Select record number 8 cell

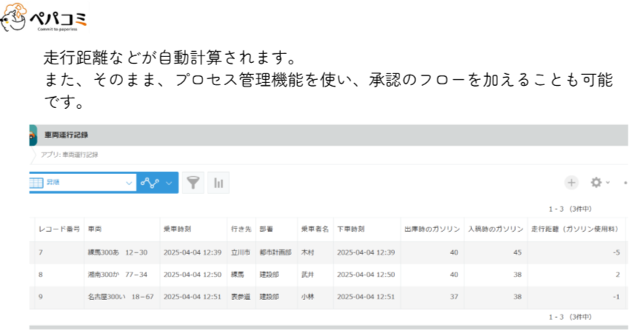pyautogui.click(x=41, y=275)
